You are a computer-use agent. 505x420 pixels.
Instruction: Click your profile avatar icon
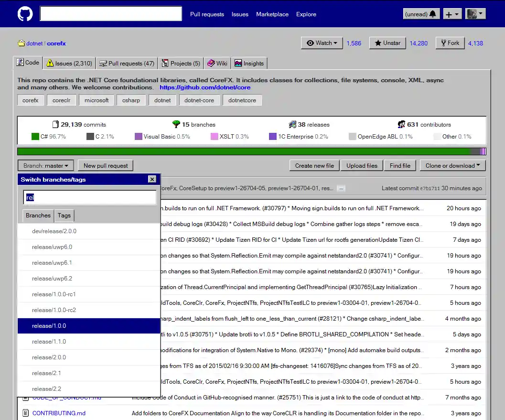click(472, 13)
